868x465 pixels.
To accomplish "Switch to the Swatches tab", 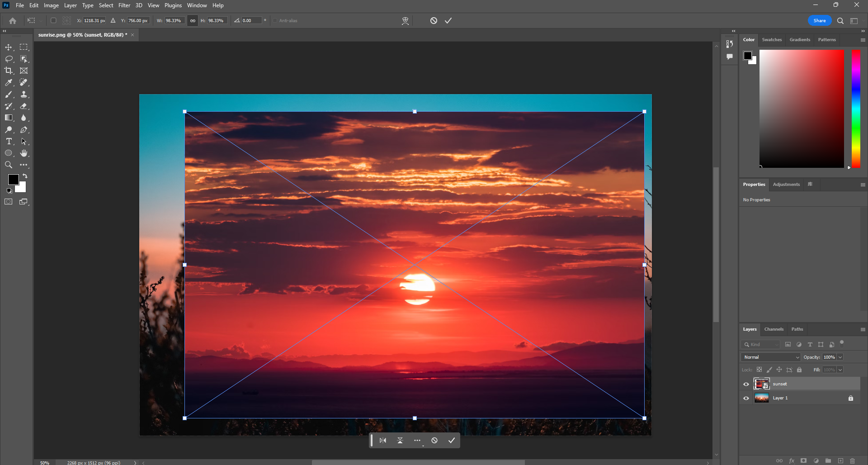I will (x=772, y=40).
